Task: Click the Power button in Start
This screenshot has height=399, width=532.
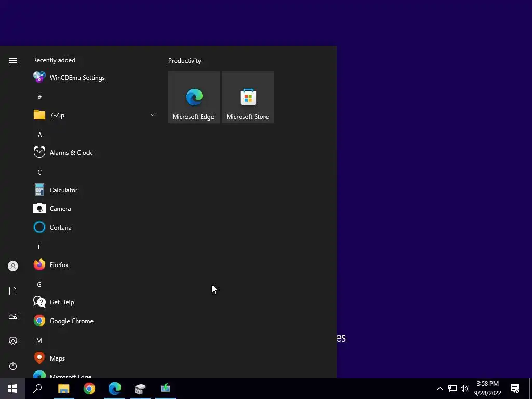Action: point(13,366)
